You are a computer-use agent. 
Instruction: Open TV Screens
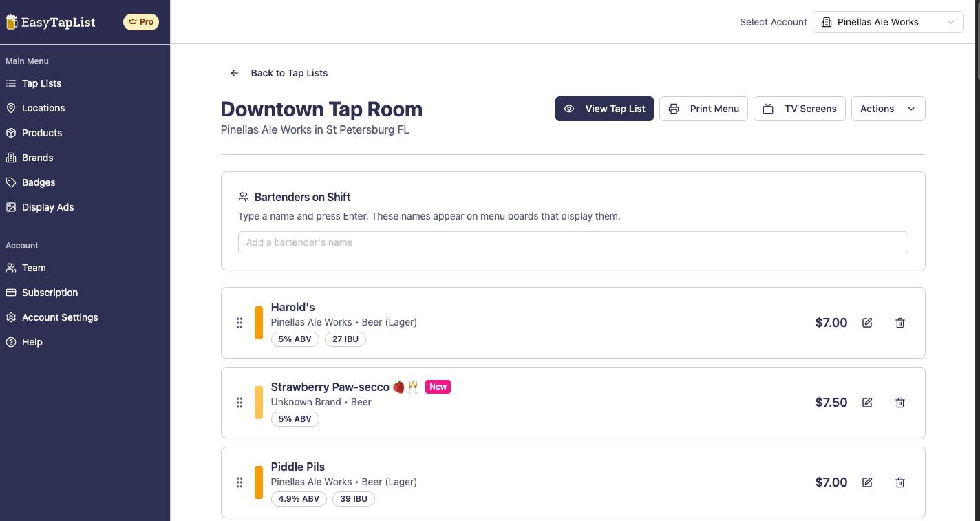pos(800,109)
